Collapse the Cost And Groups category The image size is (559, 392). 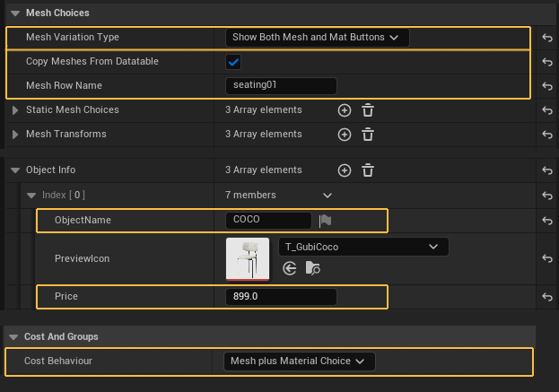click(x=13, y=336)
